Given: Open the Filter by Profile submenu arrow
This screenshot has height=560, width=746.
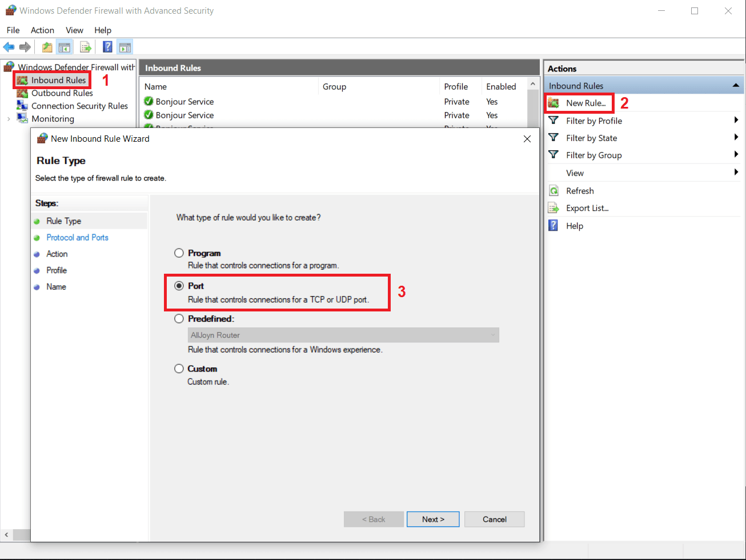Looking at the screenshot, I should coord(736,121).
